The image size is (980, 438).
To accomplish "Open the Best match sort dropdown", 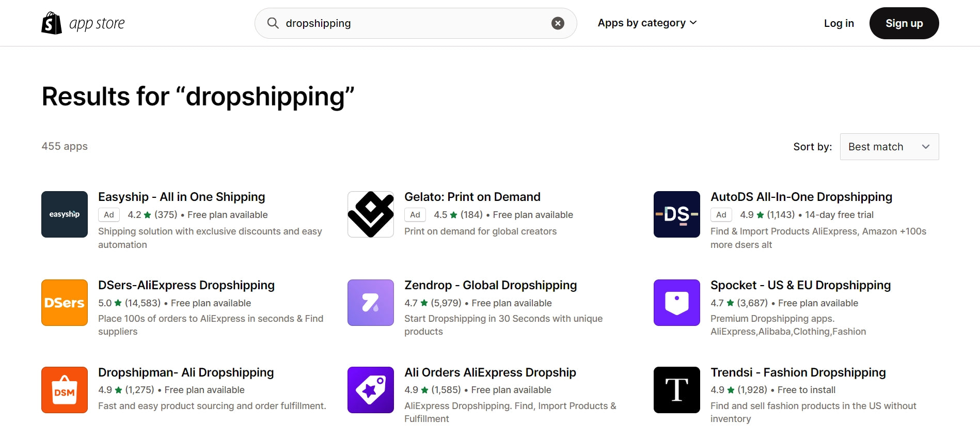I will pos(889,147).
